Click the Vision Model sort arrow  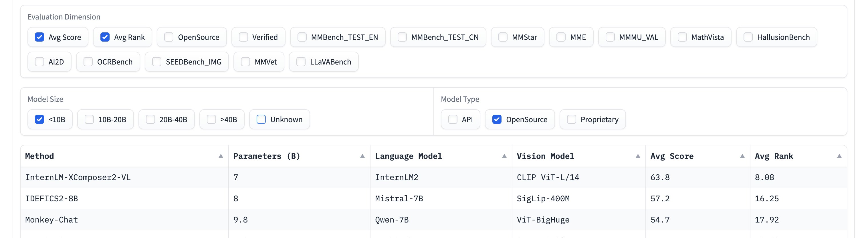tap(637, 156)
